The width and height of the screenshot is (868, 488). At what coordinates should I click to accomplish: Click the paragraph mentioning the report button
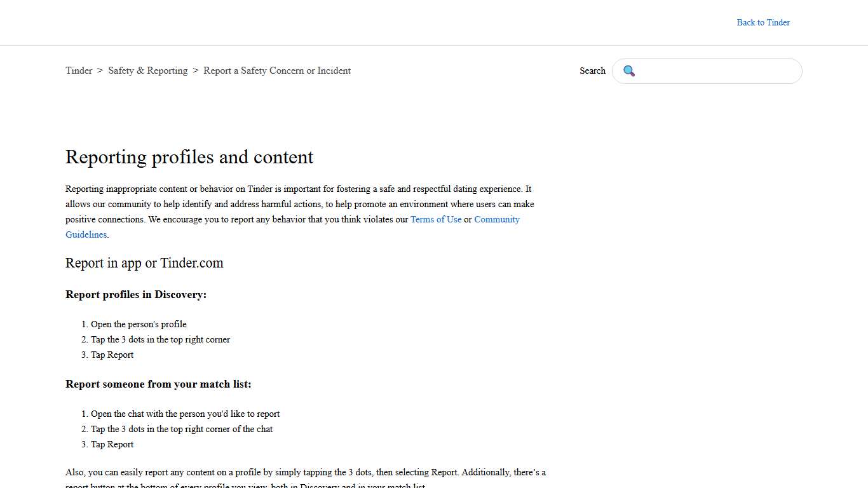pyautogui.click(x=306, y=472)
